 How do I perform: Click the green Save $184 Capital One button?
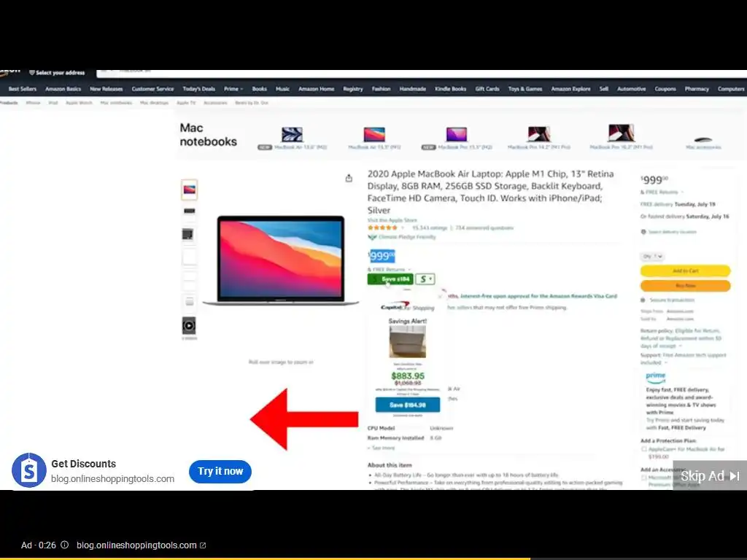point(390,279)
